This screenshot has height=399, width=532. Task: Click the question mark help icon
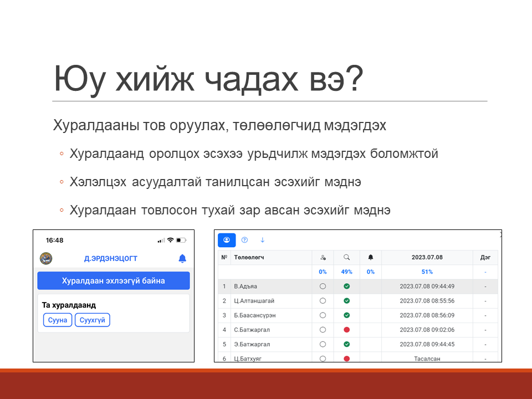[x=244, y=240]
